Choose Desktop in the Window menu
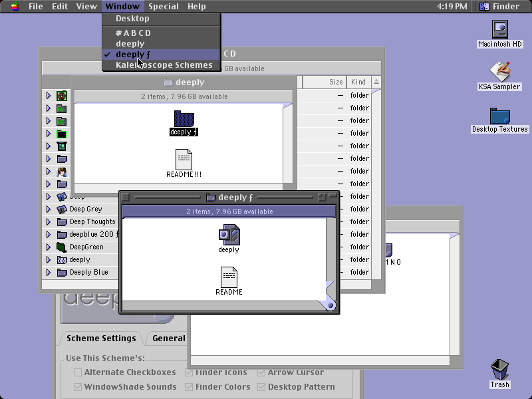The image size is (532, 399). tap(162, 19)
